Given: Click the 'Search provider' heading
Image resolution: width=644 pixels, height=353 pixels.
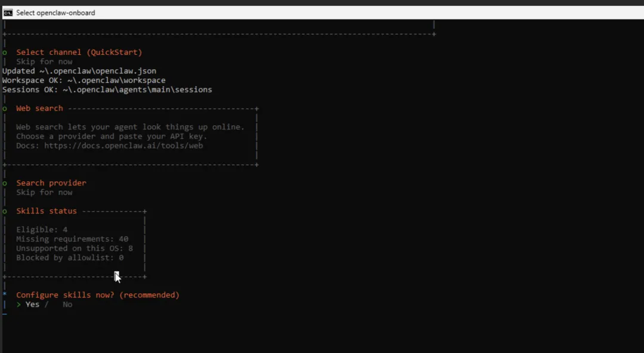Looking at the screenshot, I should (x=51, y=183).
